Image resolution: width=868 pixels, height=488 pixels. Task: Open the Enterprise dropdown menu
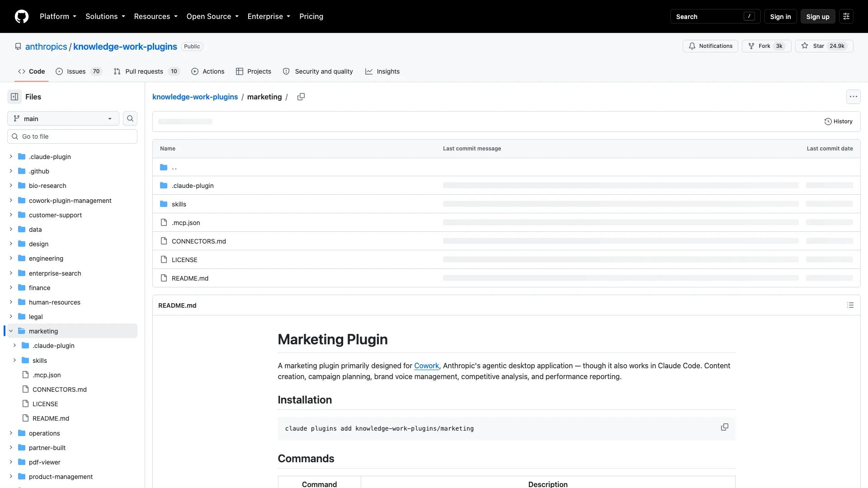coord(269,16)
